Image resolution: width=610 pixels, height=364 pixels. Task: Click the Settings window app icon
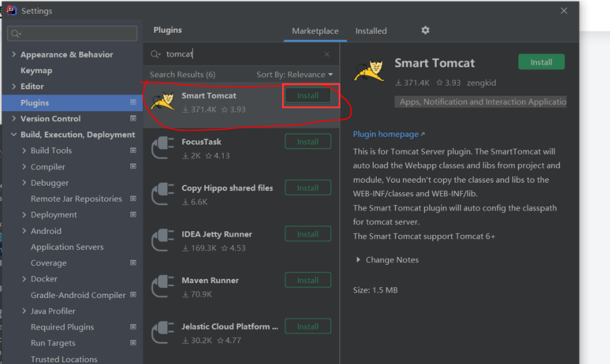(x=11, y=10)
